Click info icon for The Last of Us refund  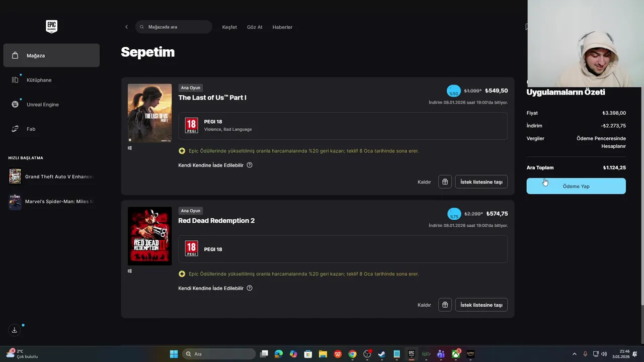coord(250,165)
